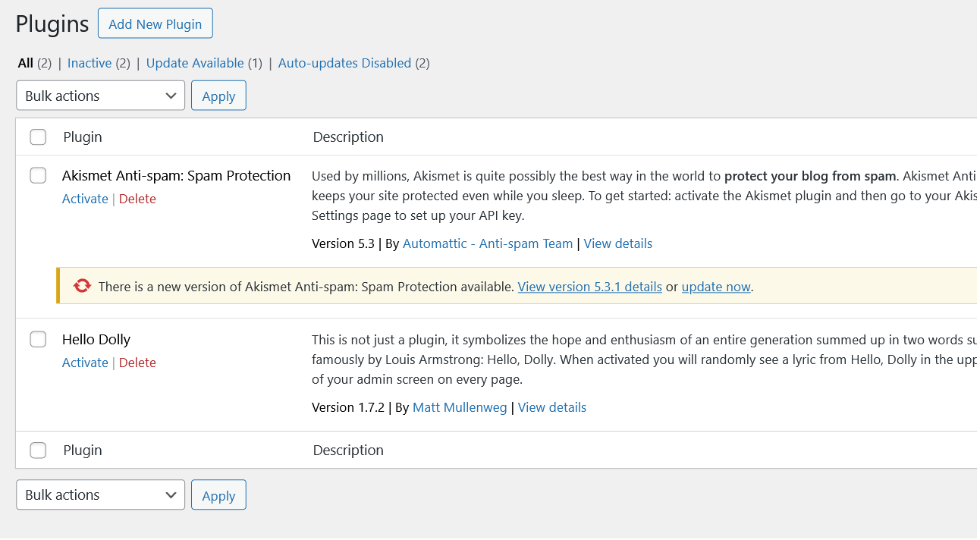
Task: Click the Akismet Anti-spam: Spam Protection title
Action: 177,175
